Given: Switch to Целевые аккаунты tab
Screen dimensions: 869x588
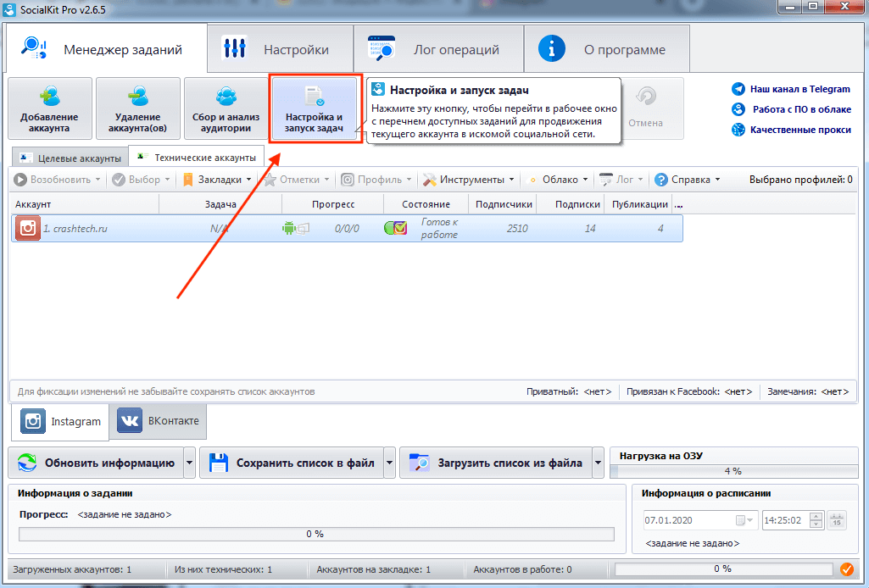Looking at the screenshot, I should (70, 158).
